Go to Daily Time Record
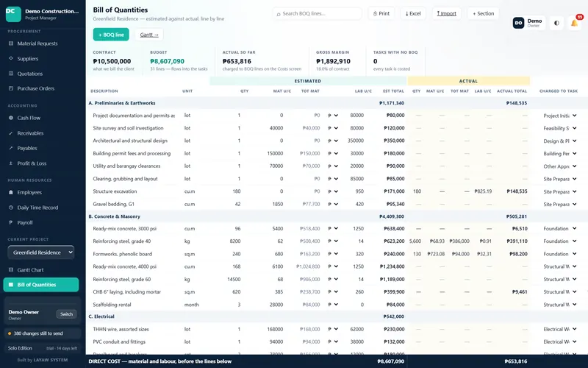 coord(37,208)
